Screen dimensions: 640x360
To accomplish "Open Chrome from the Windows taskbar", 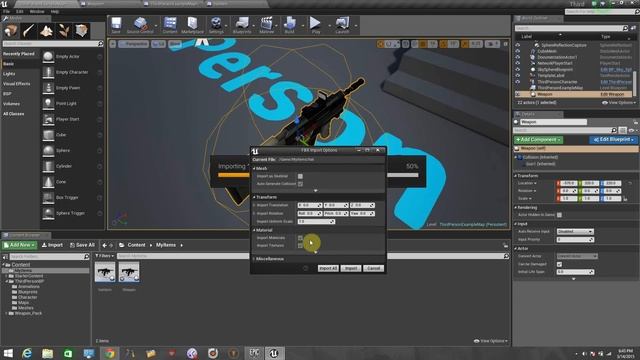I will [x=109, y=353].
